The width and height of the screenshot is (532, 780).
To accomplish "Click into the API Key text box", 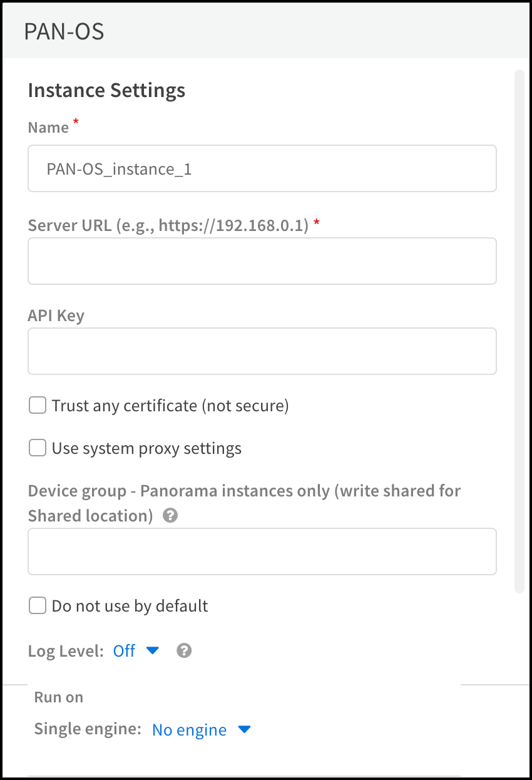I will point(262,351).
